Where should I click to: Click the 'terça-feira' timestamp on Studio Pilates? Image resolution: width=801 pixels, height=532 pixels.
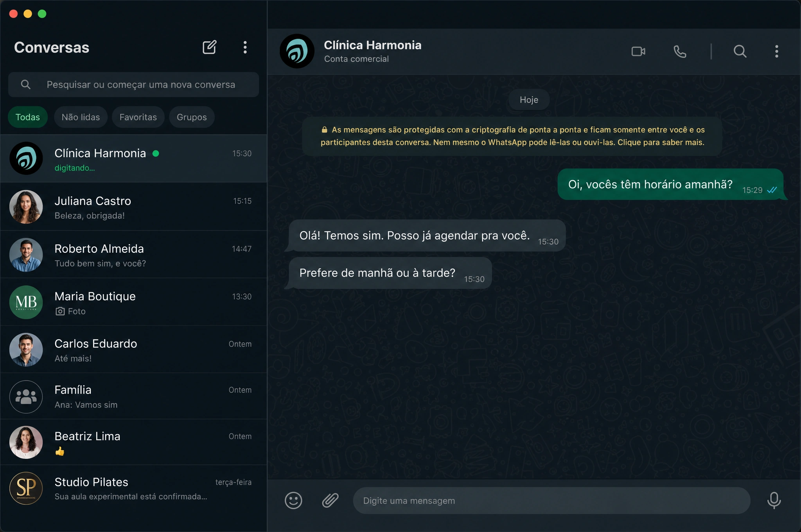(x=233, y=482)
